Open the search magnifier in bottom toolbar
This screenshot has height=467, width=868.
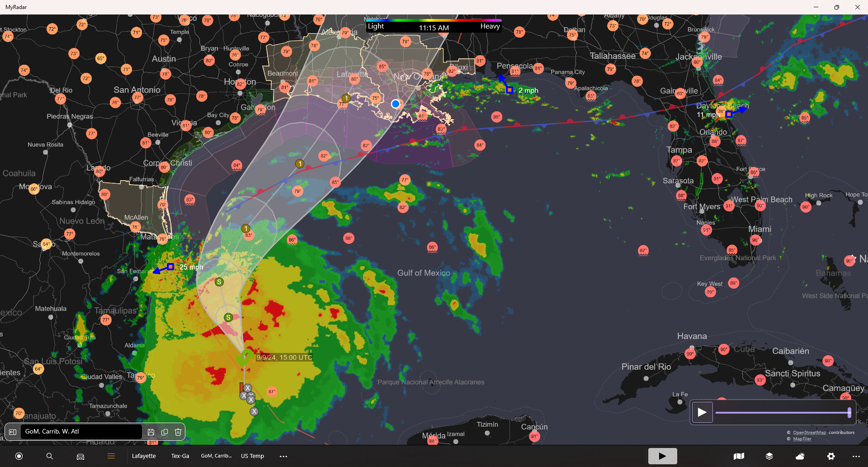pyautogui.click(x=50, y=456)
